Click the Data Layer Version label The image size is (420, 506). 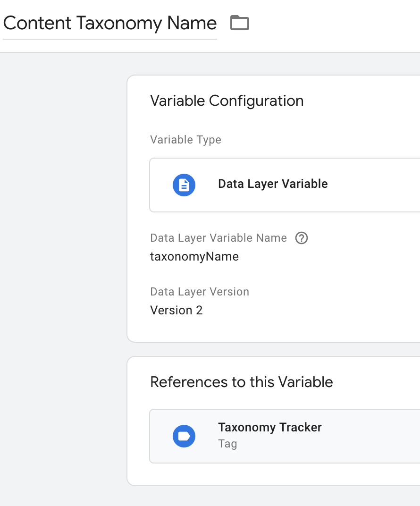pyautogui.click(x=199, y=292)
